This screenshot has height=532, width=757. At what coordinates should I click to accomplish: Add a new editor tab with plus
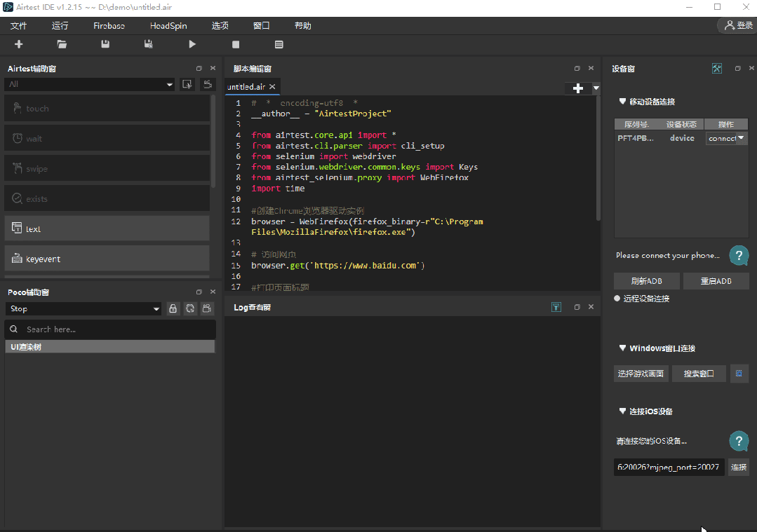(578, 88)
